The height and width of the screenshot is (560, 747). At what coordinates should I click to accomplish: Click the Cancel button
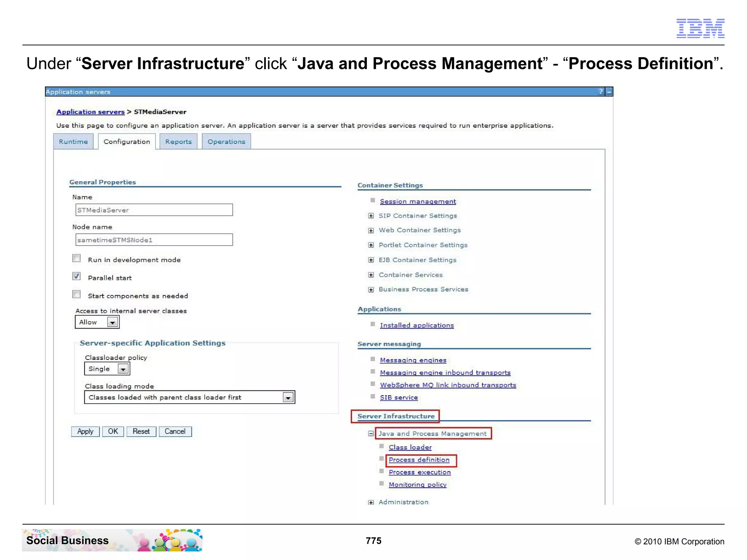point(175,431)
